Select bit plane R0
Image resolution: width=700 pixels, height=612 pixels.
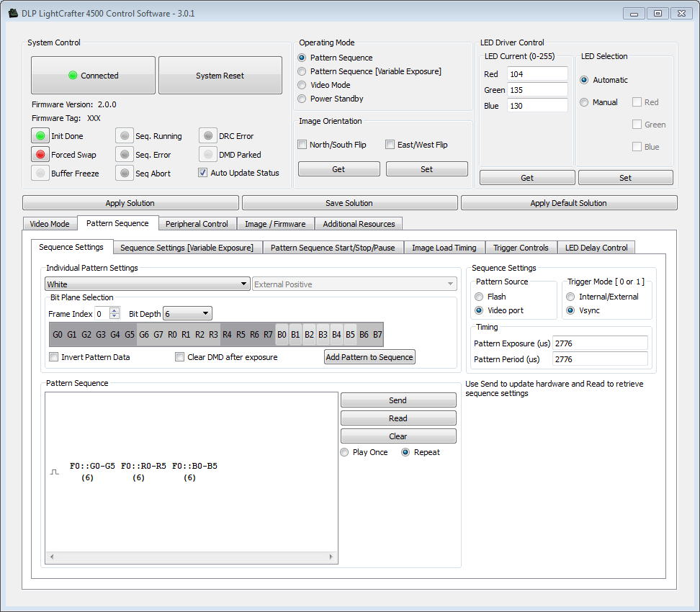pyautogui.click(x=172, y=334)
